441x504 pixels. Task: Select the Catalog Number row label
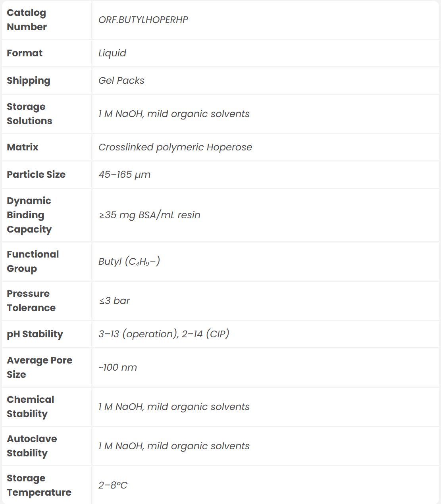(27, 20)
